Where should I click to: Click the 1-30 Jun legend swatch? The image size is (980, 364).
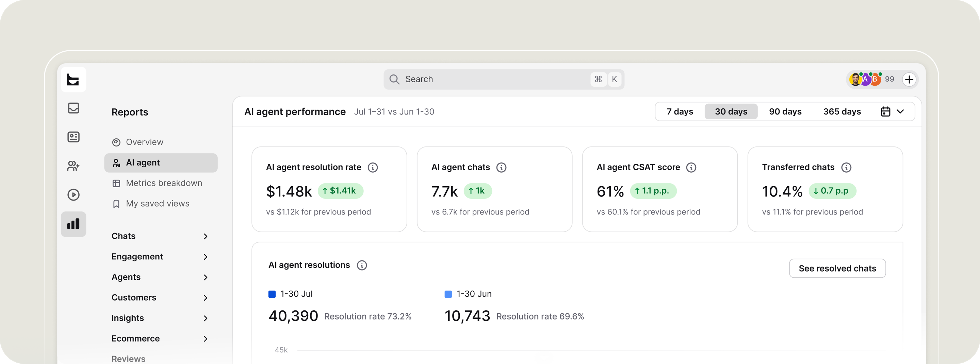[448, 294]
